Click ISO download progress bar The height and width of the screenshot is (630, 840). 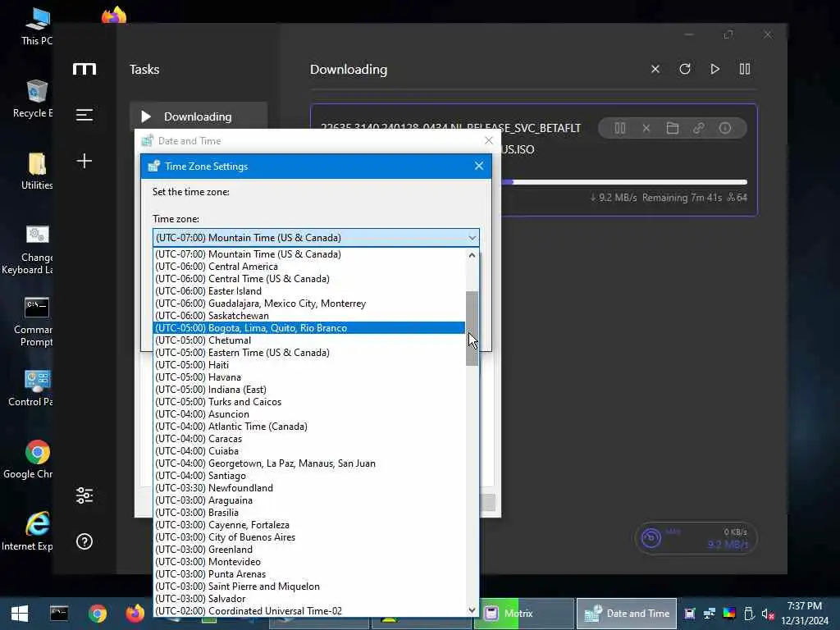(624, 182)
